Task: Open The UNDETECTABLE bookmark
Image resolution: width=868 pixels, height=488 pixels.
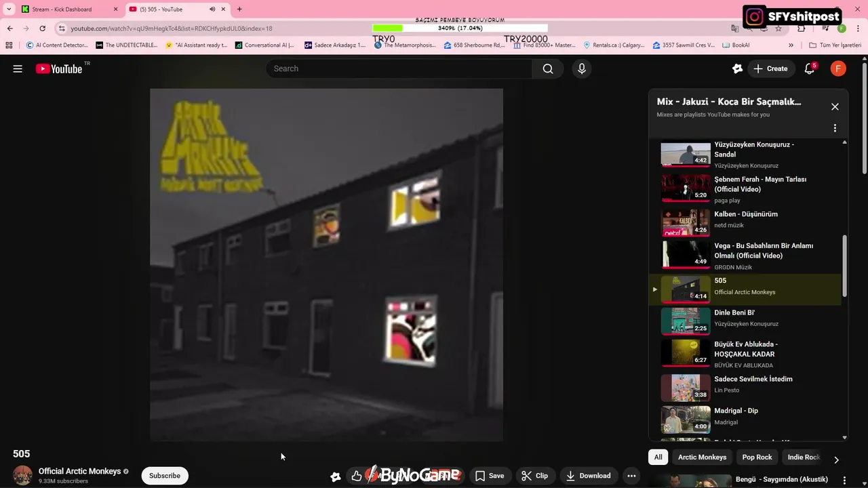Action: coord(126,45)
